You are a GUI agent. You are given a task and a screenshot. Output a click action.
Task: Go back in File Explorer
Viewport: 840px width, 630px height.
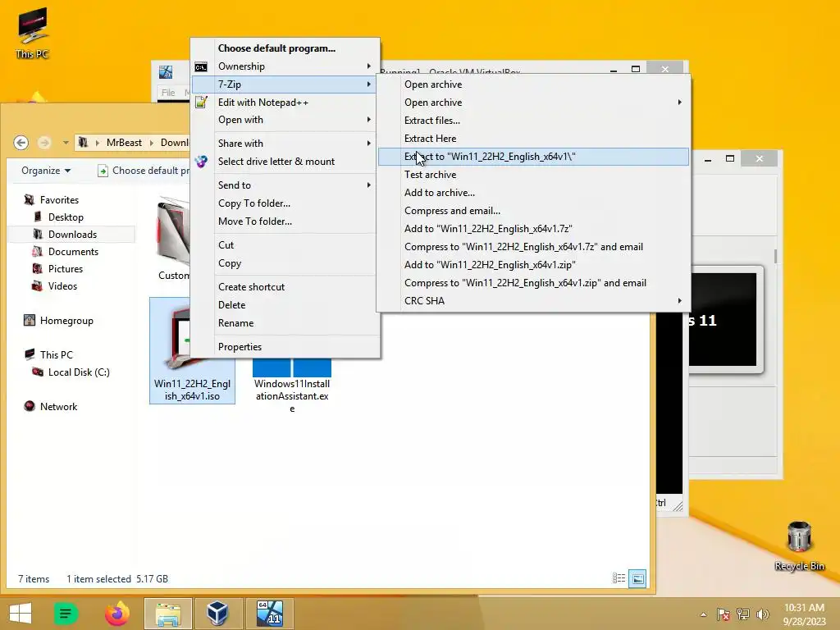(21, 143)
